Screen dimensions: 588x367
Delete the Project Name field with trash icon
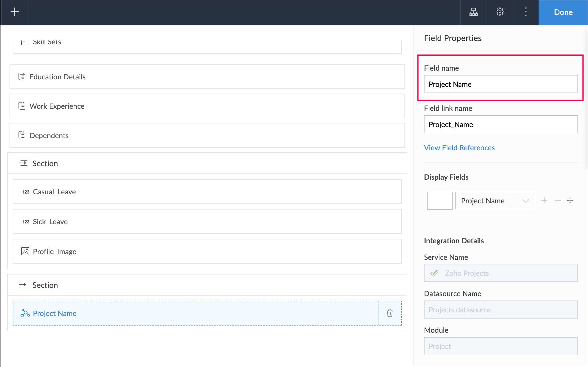[390, 313]
